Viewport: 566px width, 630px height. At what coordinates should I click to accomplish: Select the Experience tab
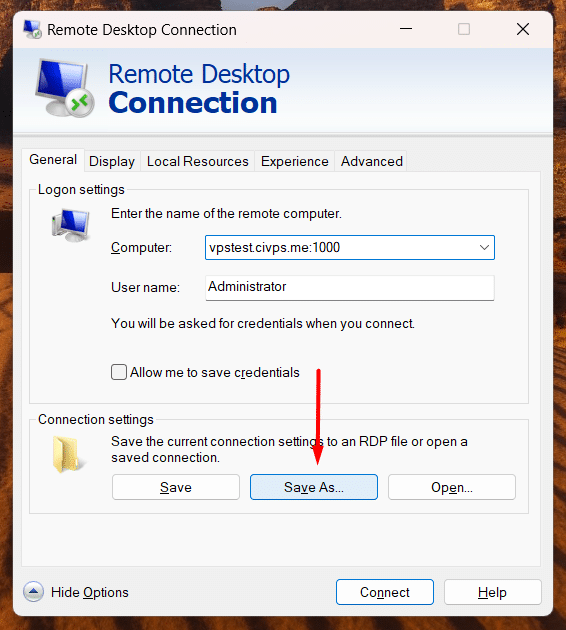click(294, 162)
